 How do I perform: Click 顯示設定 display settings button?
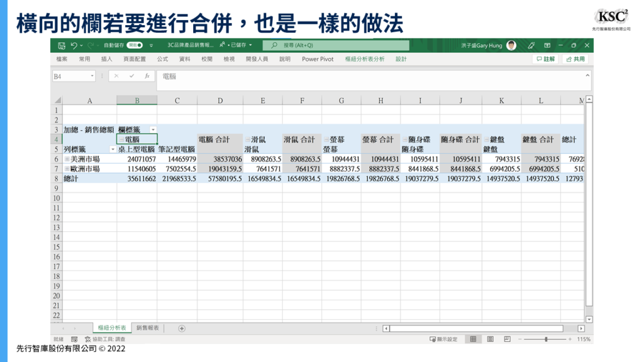[443, 339]
